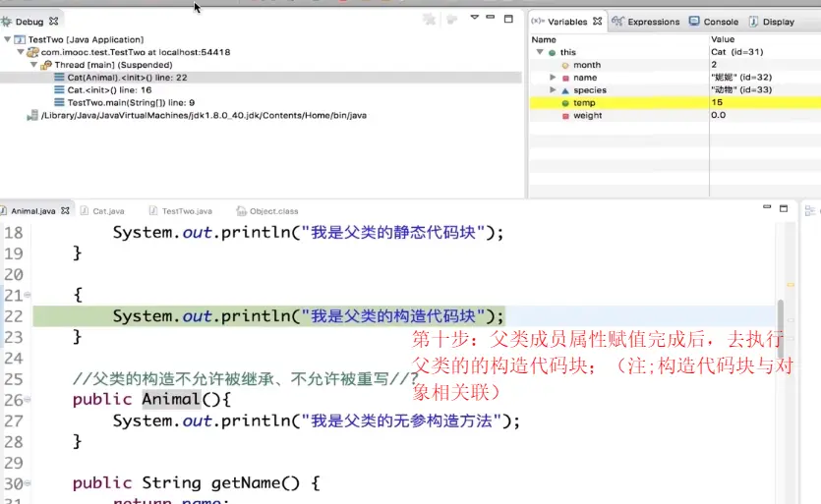
Task: Minimize the Debug view panel
Action: tap(490, 18)
